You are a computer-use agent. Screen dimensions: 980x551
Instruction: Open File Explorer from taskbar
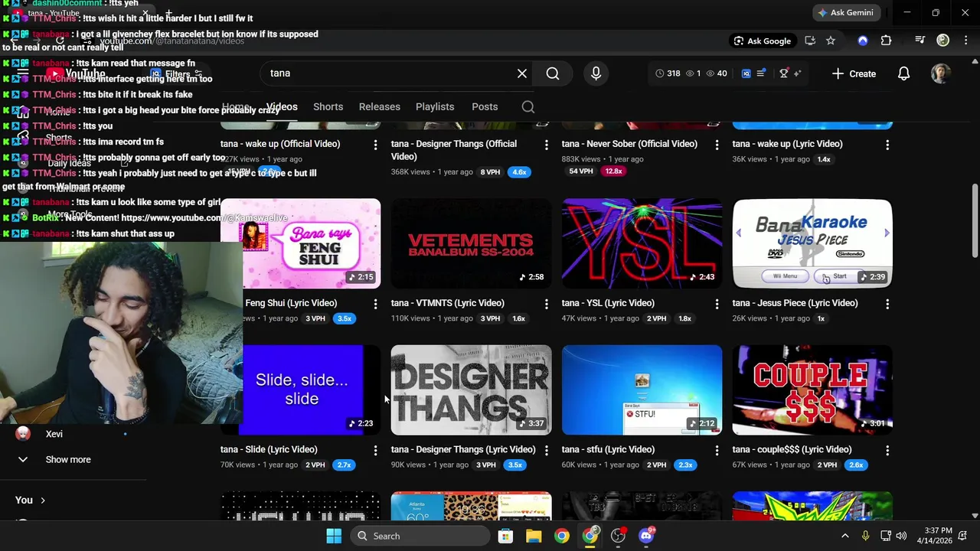point(534,536)
